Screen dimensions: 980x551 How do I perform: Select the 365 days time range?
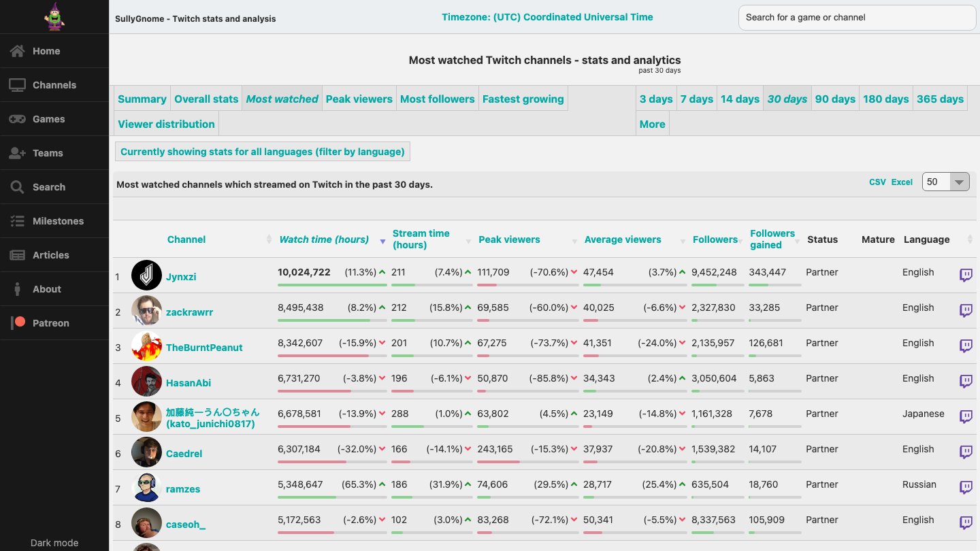point(940,99)
